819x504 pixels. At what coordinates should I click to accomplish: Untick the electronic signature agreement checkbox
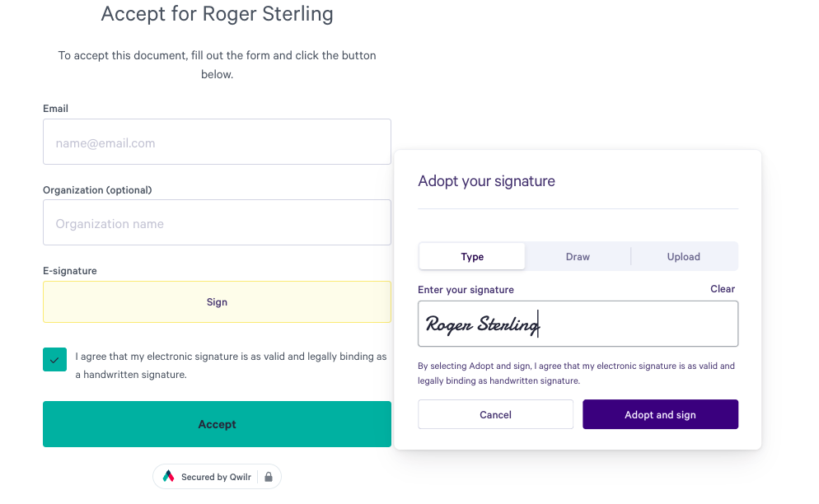[x=55, y=359]
